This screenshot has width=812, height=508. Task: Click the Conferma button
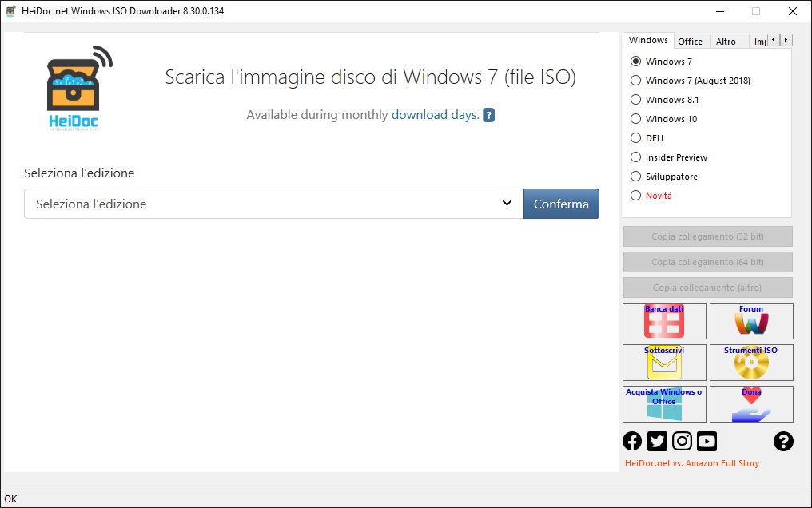coord(561,204)
